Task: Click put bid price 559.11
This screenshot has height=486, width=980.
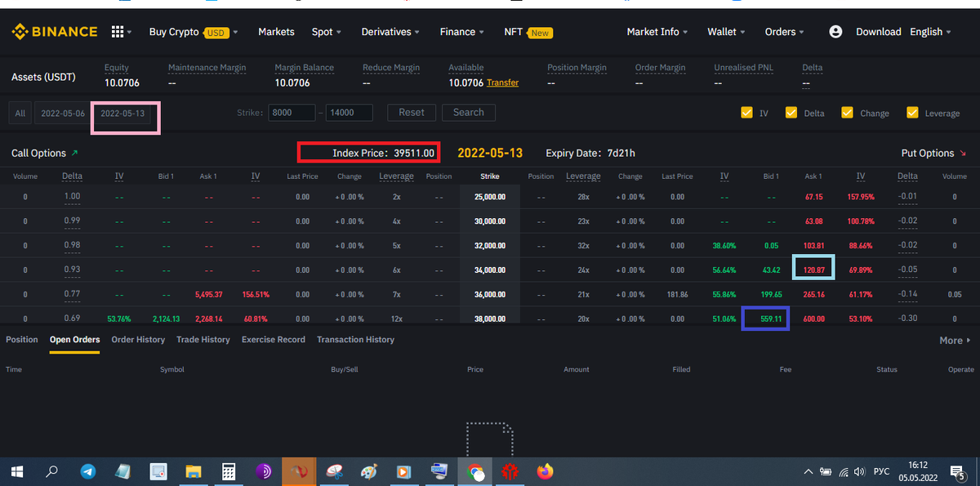Action: 772,319
